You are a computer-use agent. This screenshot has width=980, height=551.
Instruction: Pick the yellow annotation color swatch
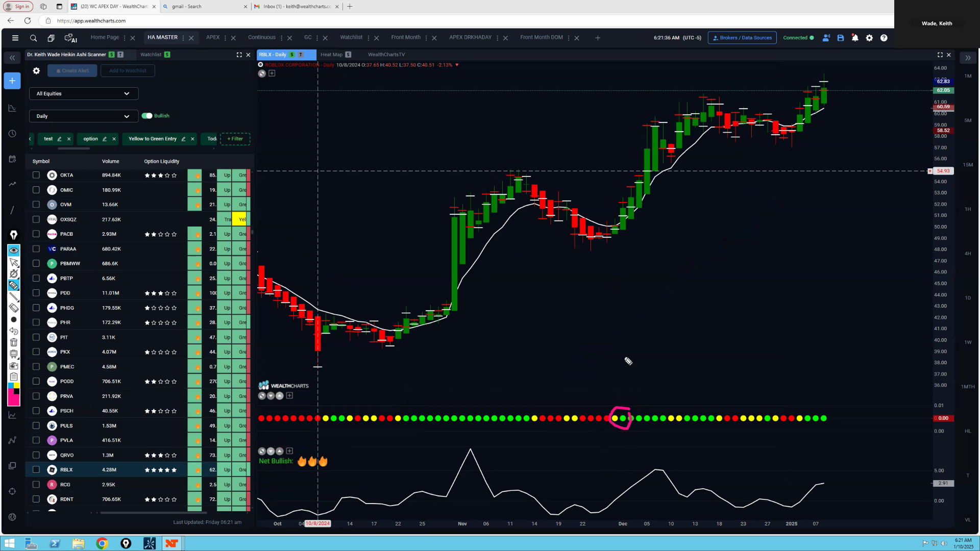click(16, 386)
